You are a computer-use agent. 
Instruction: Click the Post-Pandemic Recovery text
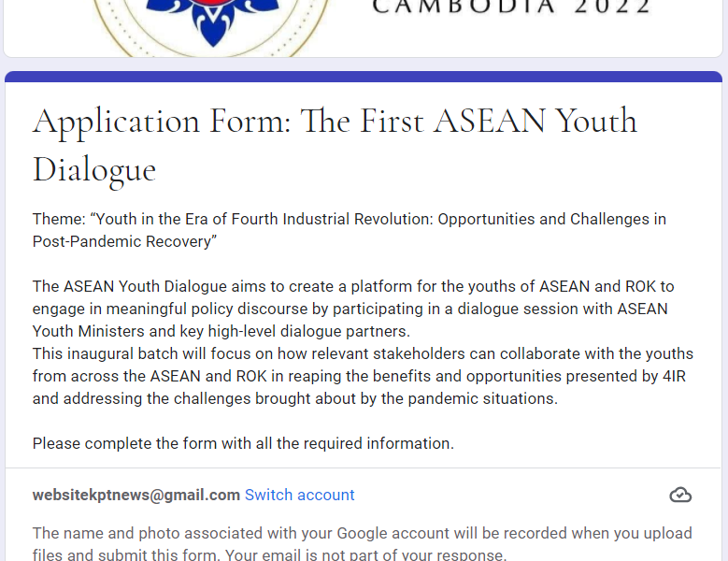click(124, 242)
